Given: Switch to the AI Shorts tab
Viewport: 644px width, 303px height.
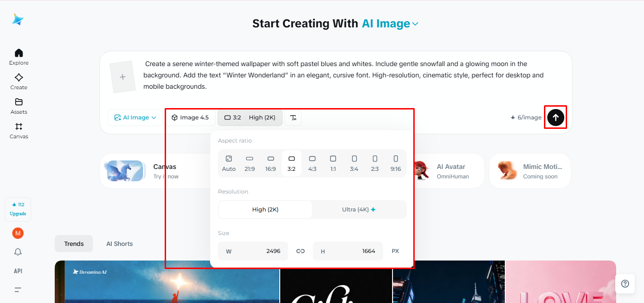Looking at the screenshot, I should pyautogui.click(x=119, y=244).
